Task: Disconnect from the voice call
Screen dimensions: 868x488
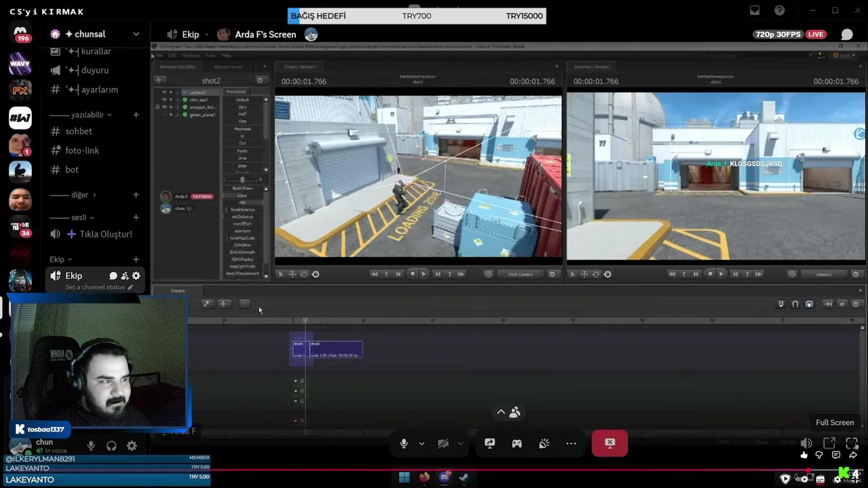Action: (x=610, y=443)
